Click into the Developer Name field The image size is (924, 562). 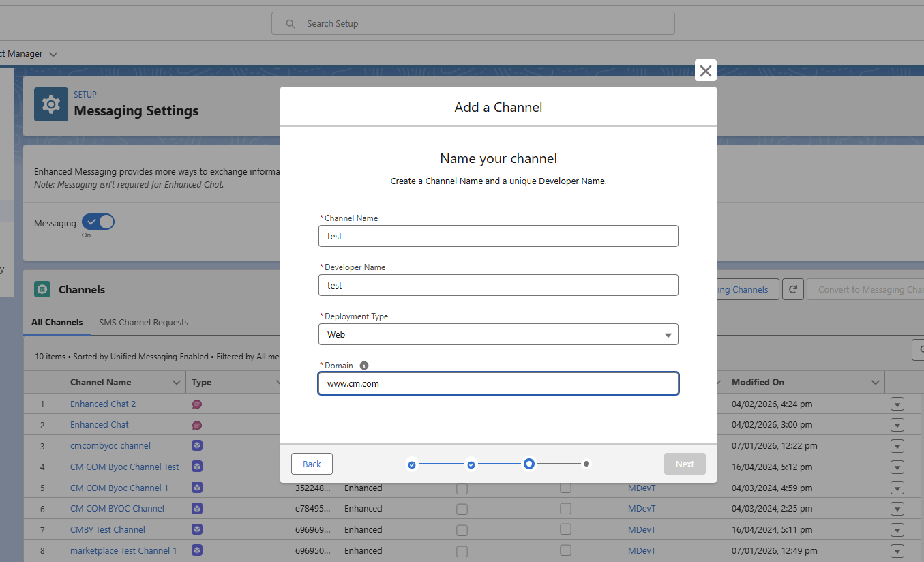pos(498,285)
